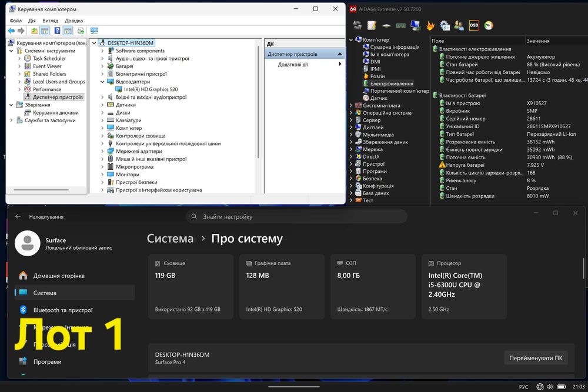Viewport: 588px width, 392px height.
Task: Select Датчик in AIDA64 tree
Action: point(379,98)
